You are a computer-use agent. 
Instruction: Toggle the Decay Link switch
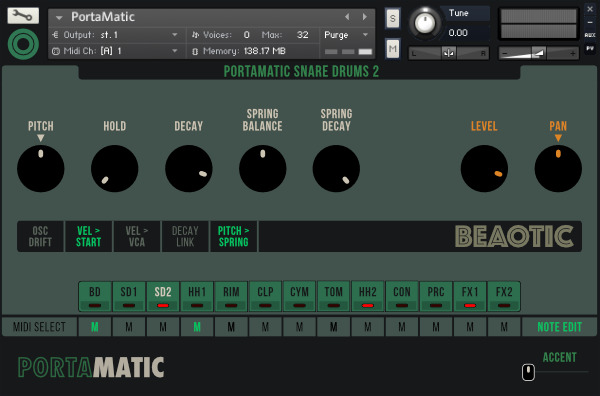pos(185,236)
